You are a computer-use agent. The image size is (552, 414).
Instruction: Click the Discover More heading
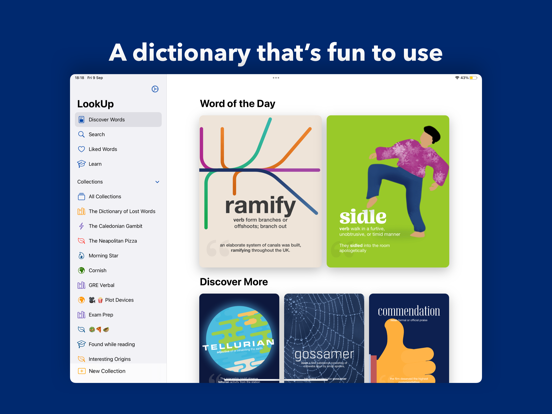[x=234, y=282]
